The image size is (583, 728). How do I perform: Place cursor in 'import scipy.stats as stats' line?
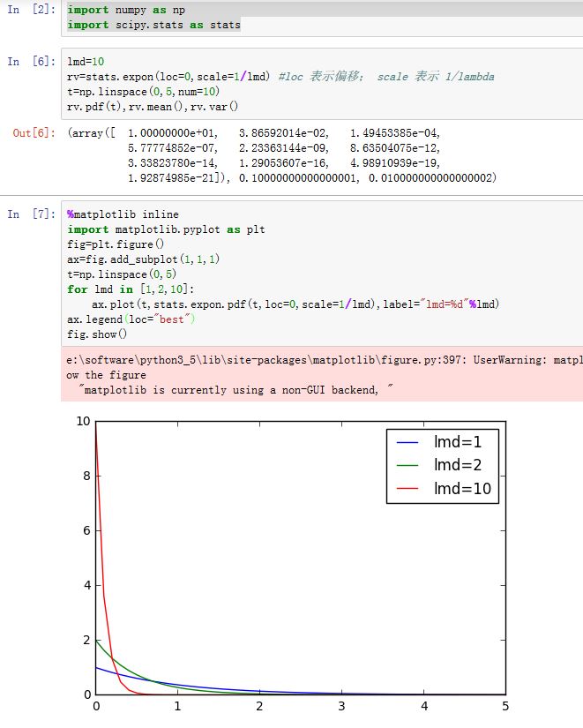(x=153, y=25)
